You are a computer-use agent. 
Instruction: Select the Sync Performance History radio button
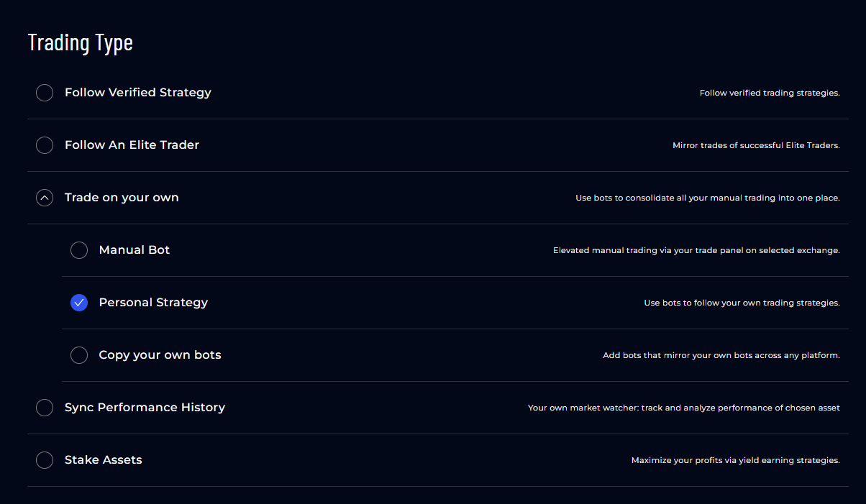tap(45, 408)
